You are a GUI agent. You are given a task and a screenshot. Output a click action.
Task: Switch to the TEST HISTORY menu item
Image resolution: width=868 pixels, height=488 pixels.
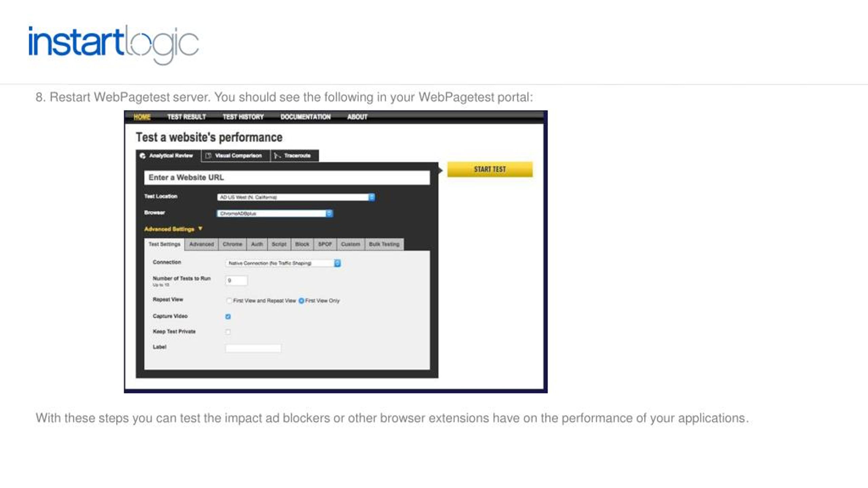coord(243,117)
